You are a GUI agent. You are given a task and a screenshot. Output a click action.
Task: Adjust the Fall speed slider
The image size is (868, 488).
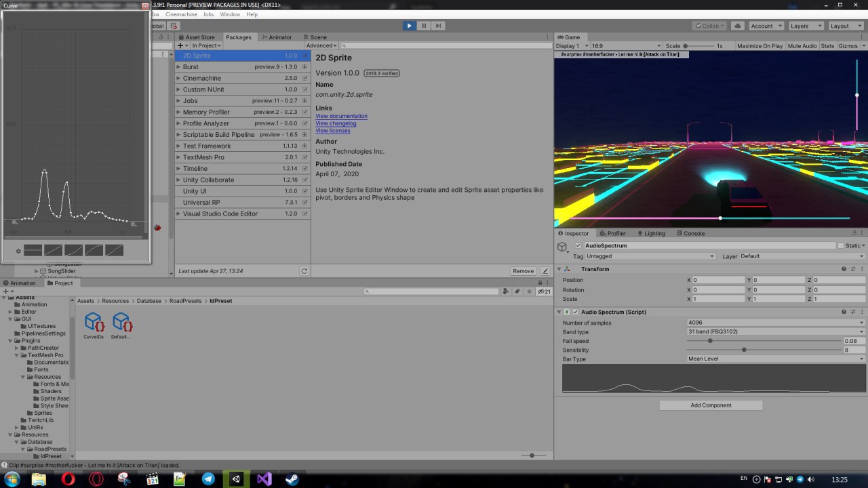point(764,341)
